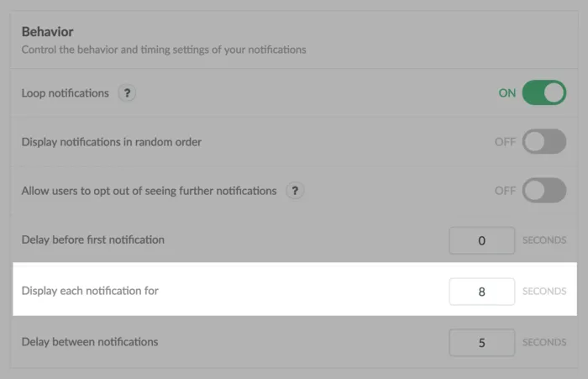
Task: Enable Display notifications in random order
Action: coord(544,141)
